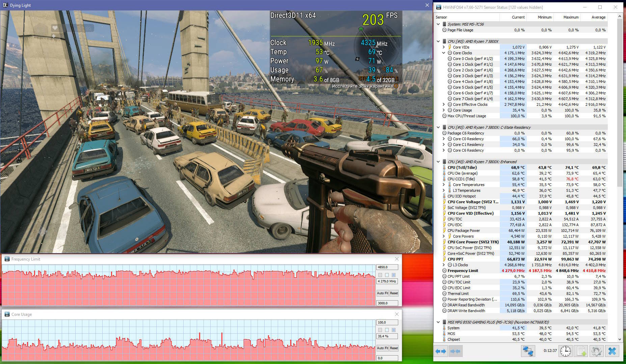Collapse the AMD Ryzen 7 5800X: Enhanced group
The height and width of the screenshot is (364, 626).
click(x=438, y=162)
